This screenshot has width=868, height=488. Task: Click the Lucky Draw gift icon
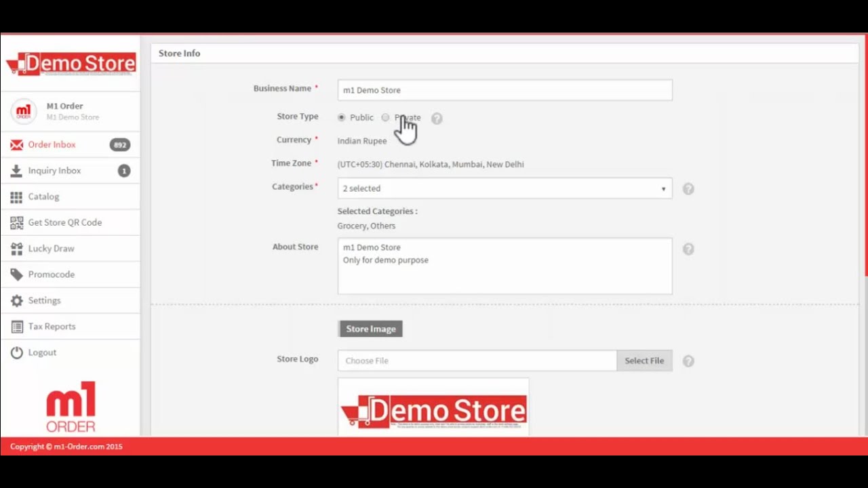coord(16,249)
